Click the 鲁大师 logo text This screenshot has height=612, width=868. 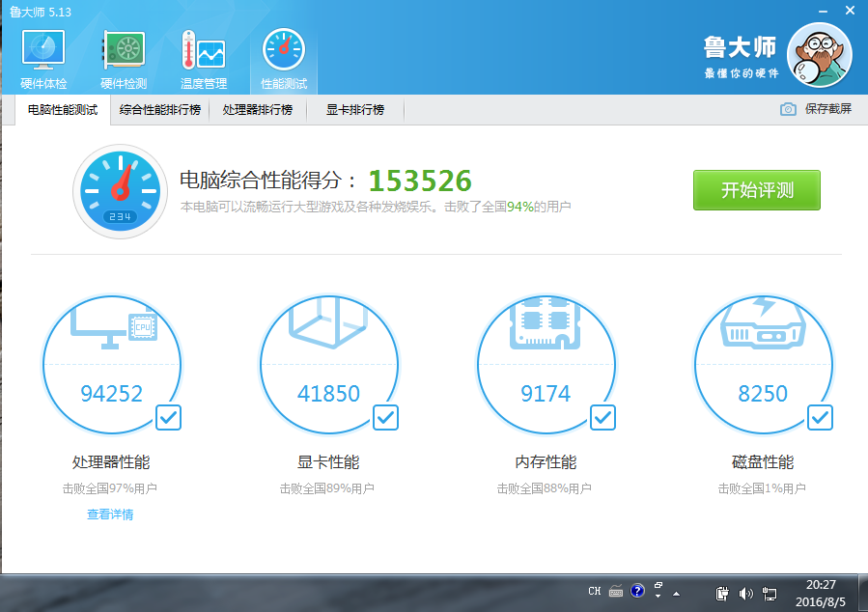click(741, 47)
